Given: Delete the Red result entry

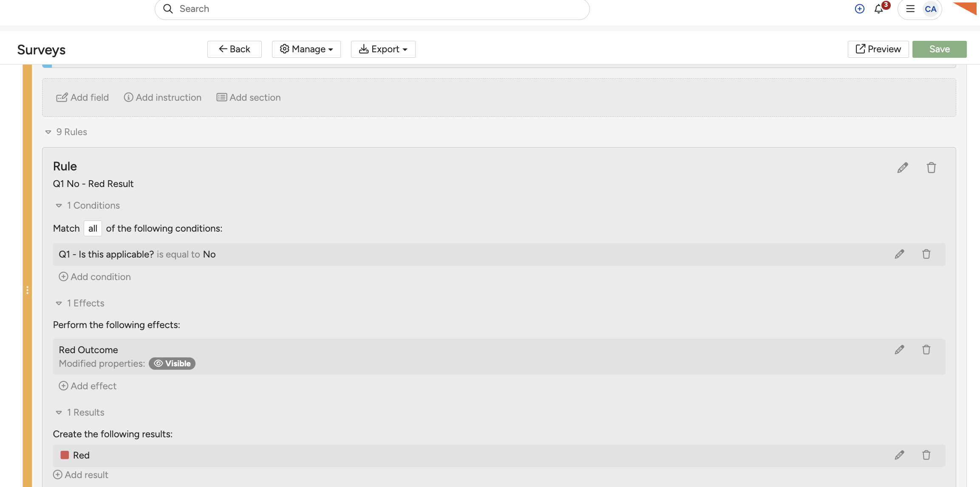Looking at the screenshot, I should [926, 455].
